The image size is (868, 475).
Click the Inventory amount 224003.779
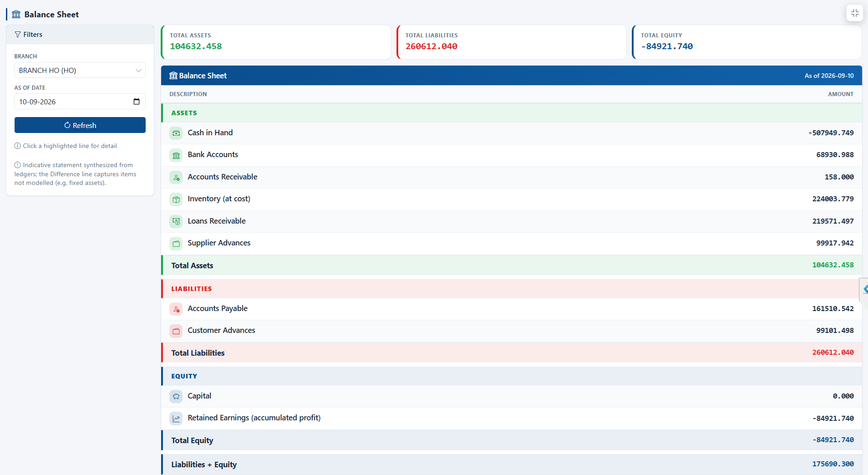coord(833,199)
